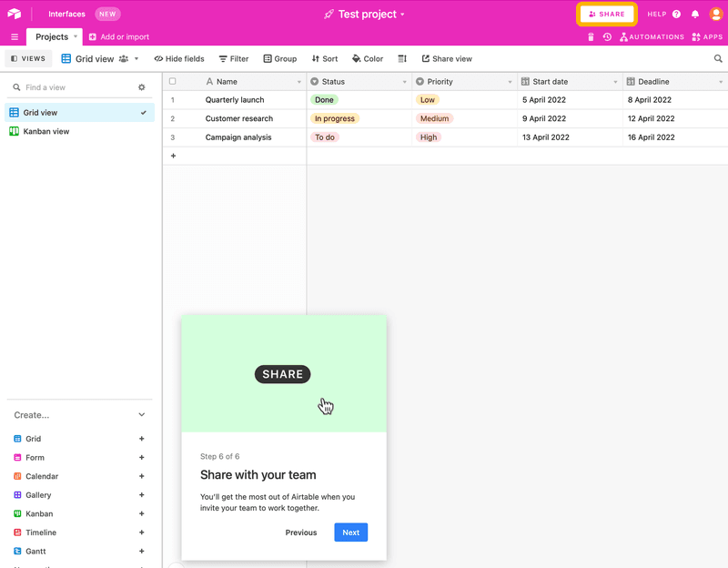The width and height of the screenshot is (728, 568).
Task: Select the Kanban view in sidebar
Action: (x=45, y=132)
